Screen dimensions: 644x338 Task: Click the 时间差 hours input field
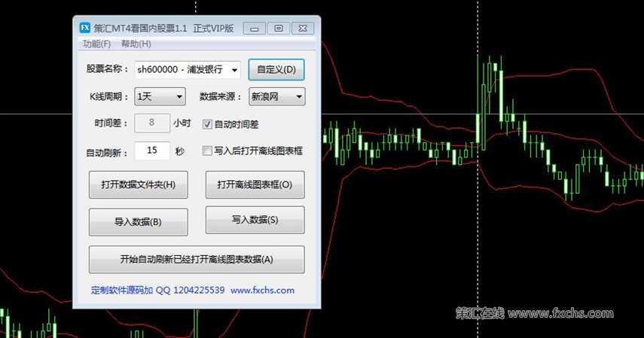pyautogui.click(x=152, y=123)
